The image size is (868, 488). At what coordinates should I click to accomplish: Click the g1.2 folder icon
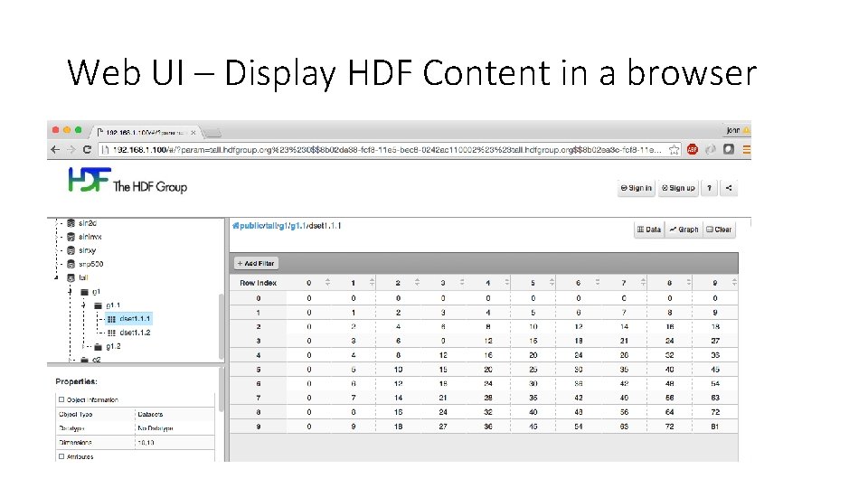coord(98,346)
